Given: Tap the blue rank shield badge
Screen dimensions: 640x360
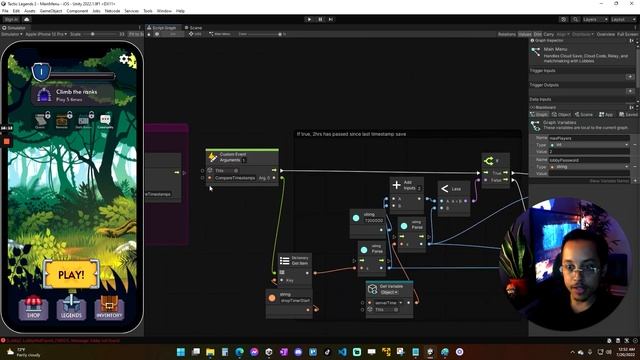Looking at the screenshot, I should point(41,72).
